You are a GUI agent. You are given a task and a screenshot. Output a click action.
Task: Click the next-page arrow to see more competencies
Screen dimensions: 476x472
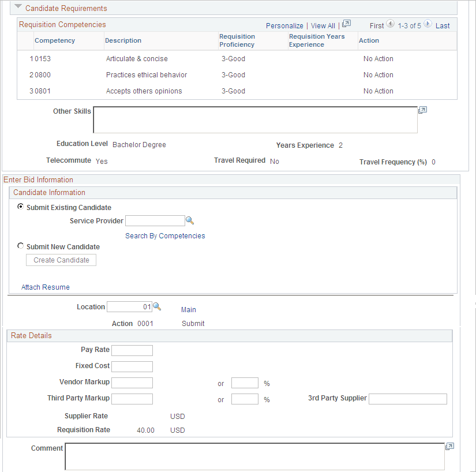pos(426,25)
